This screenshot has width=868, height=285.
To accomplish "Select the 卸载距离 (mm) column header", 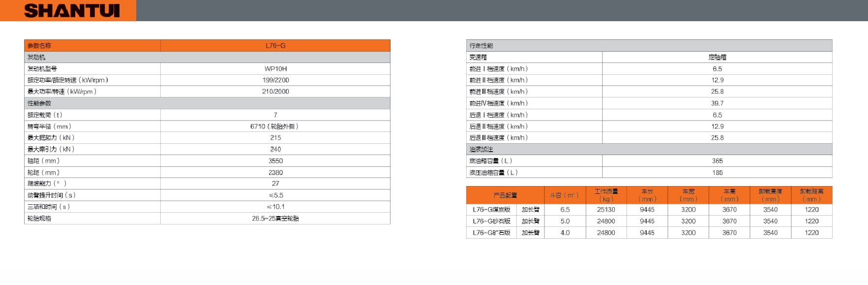I will [x=812, y=195].
